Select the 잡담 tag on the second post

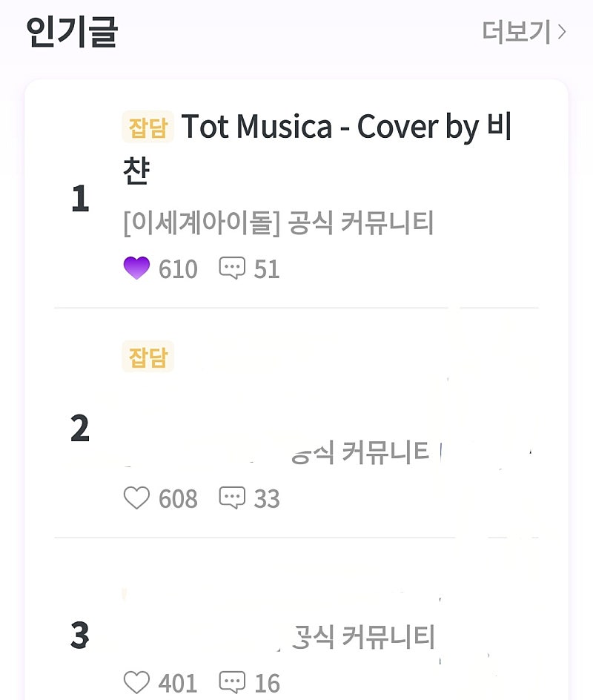pos(148,357)
